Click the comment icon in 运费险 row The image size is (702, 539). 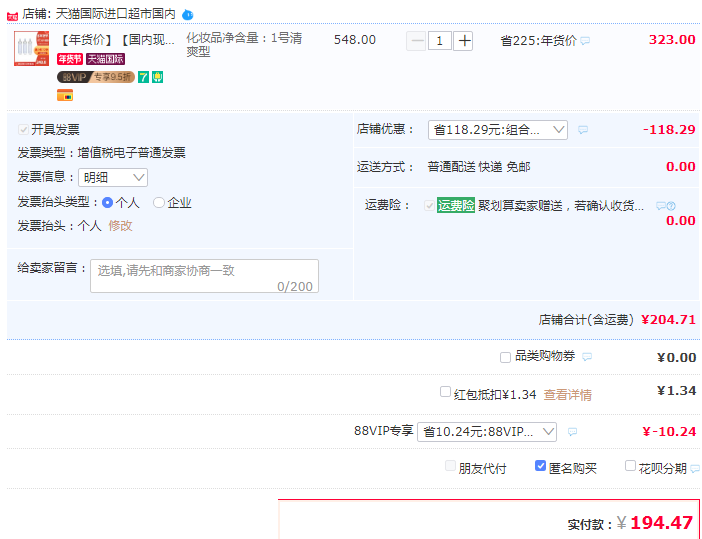[660, 206]
